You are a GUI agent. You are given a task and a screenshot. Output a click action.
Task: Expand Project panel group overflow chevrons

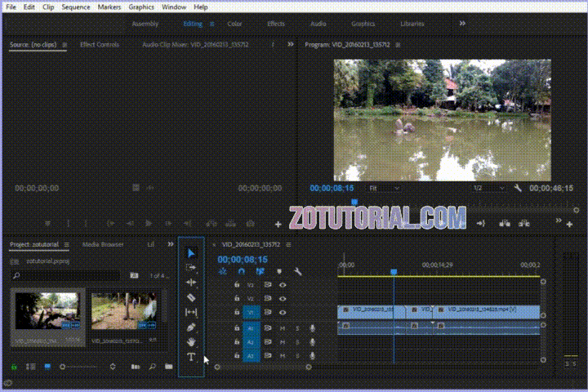point(171,244)
